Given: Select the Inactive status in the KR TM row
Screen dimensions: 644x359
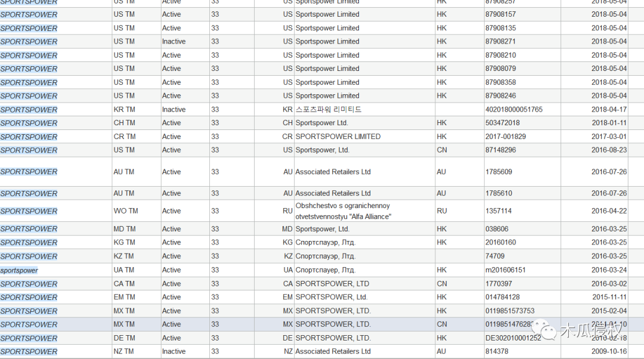Looking at the screenshot, I should tap(174, 110).
